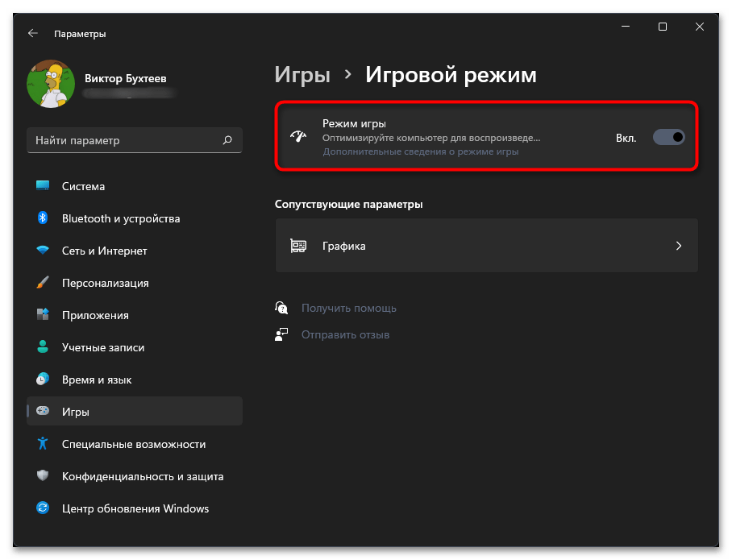Click the Вкл. status label

click(x=626, y=138)
